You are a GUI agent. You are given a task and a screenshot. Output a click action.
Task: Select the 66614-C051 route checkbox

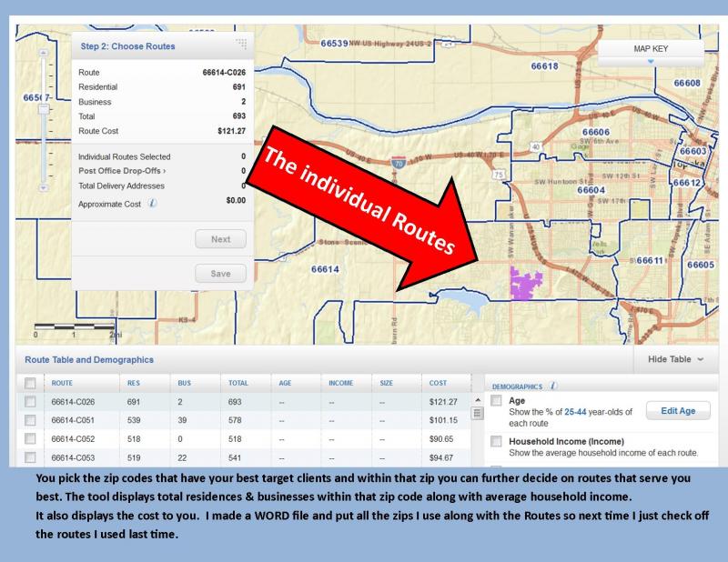click(x=30, y=420)
